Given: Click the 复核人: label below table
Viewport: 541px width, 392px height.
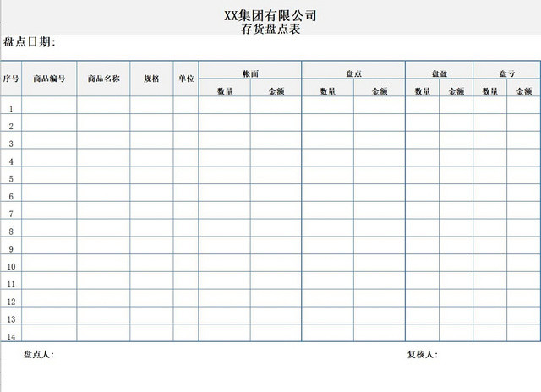Looking at the screenshot, I should pos(423,355).
